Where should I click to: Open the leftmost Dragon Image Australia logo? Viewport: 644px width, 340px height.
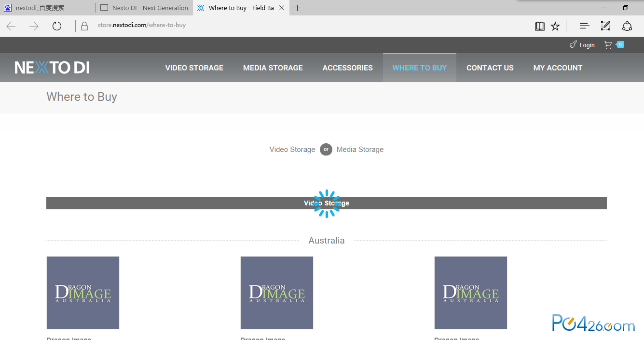click(x=83, y=293)
